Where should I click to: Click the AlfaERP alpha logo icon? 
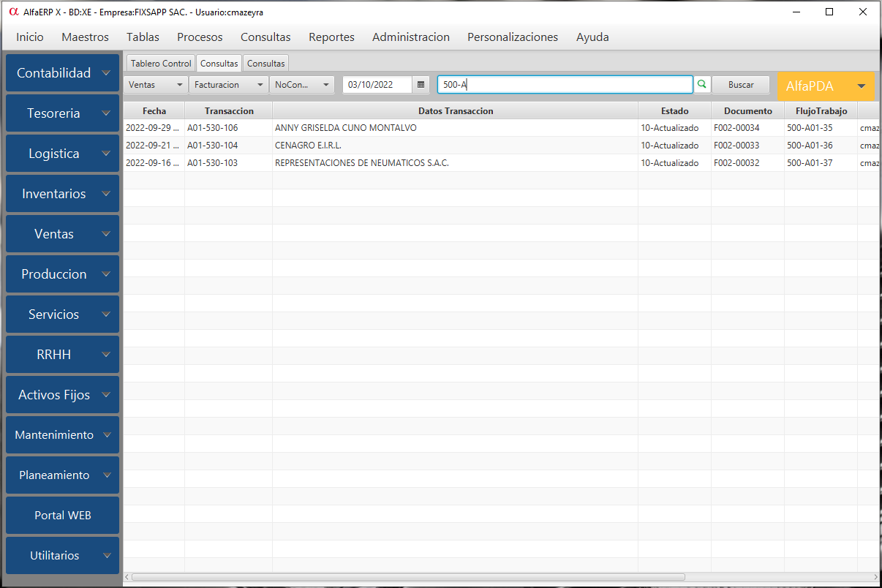[x=13, y=12]
